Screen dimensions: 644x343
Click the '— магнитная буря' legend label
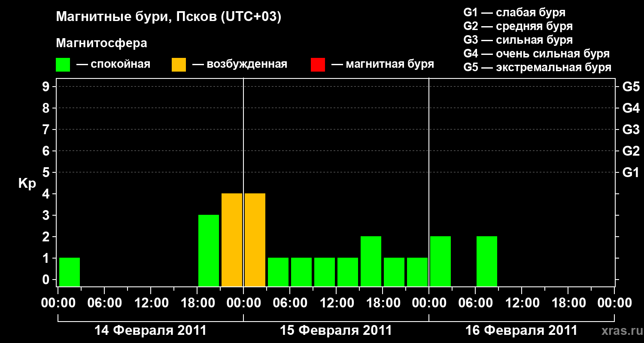383,64
